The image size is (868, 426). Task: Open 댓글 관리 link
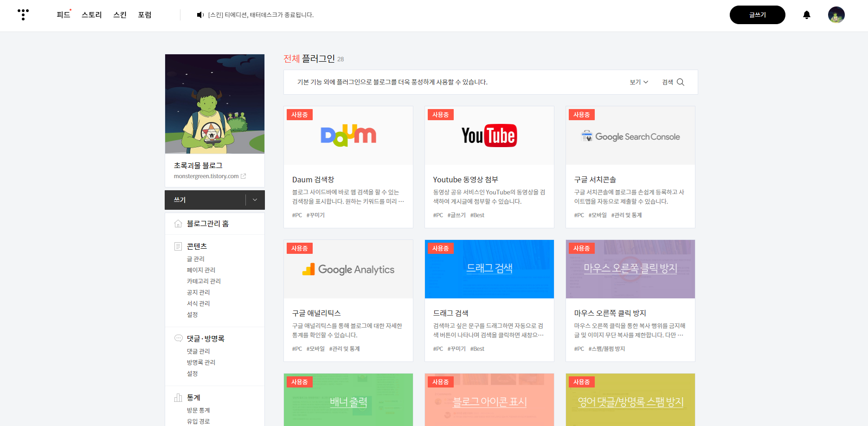(x=199, y=351)
